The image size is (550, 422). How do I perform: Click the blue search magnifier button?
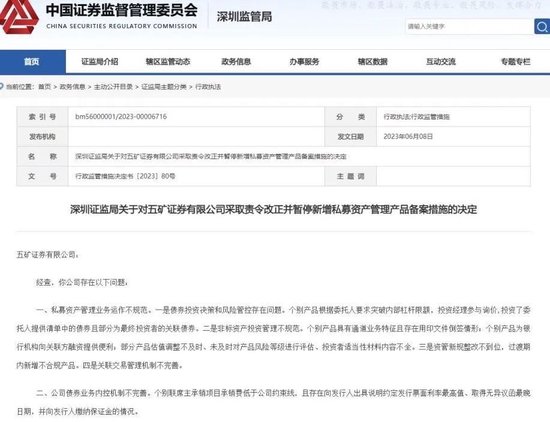pos(542,27)
